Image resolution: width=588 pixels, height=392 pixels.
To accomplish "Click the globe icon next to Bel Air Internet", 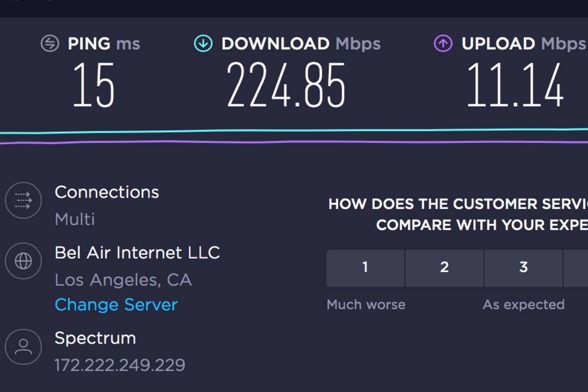I will tap(23, 261).
